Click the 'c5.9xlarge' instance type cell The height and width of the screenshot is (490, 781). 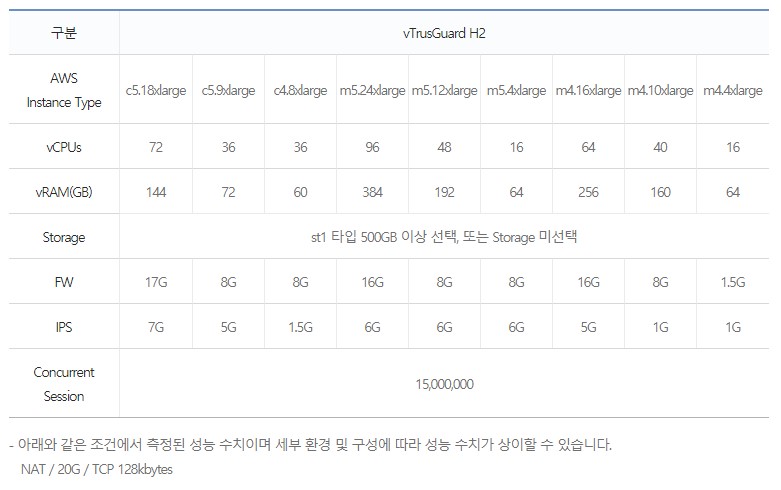click(228, 90)
